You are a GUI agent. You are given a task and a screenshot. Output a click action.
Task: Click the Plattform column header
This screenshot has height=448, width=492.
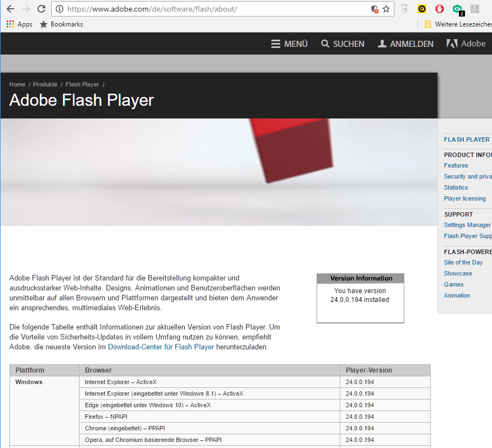[x=44, y=370]
